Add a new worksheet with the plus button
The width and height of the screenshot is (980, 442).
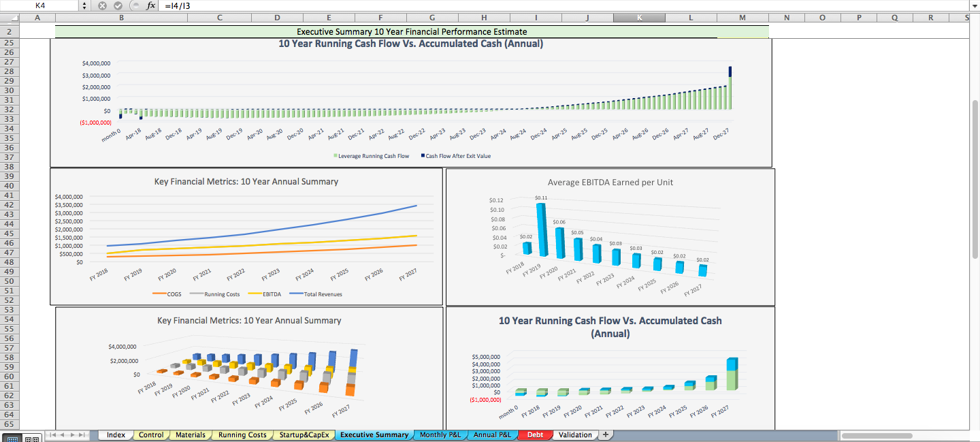tap(604, 434)
